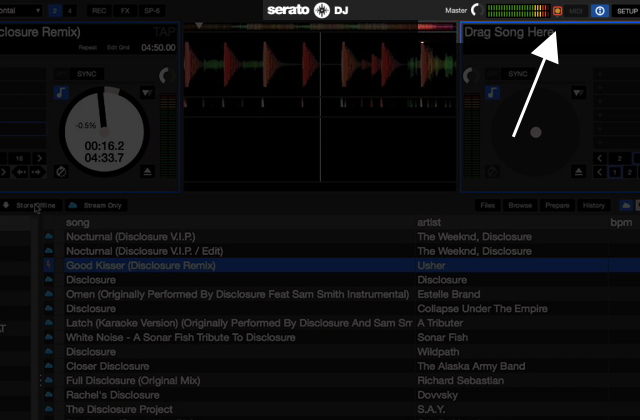640x420 pixels.
Task: Click the right deck double-triangle icon
Action: [578, 93]
